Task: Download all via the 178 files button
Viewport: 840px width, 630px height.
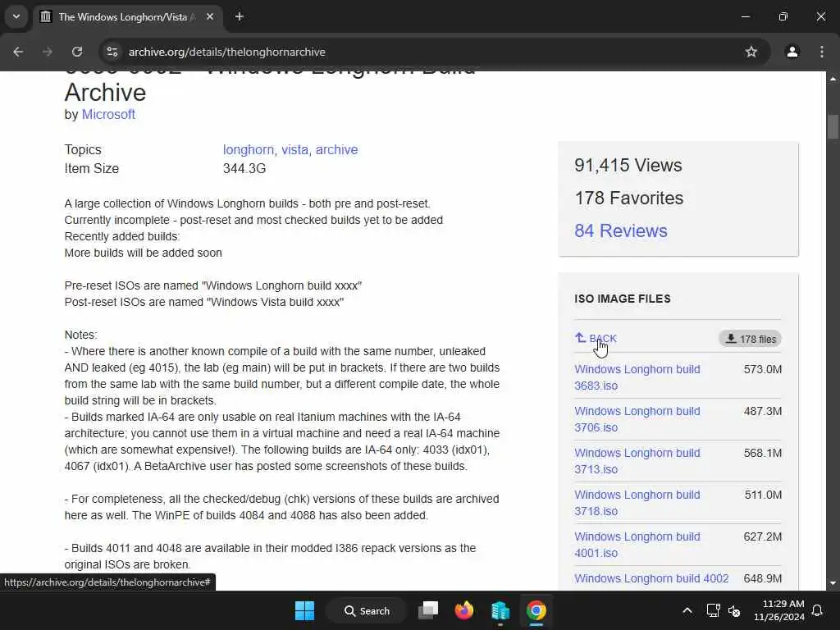Action: pos(750,339)
